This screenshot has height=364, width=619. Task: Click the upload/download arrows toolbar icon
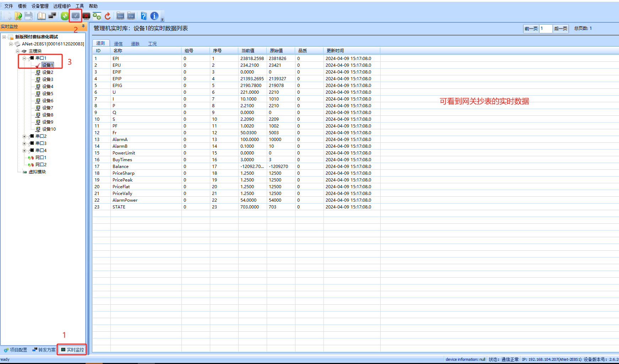pyautogui.click(x=97, y=16)
